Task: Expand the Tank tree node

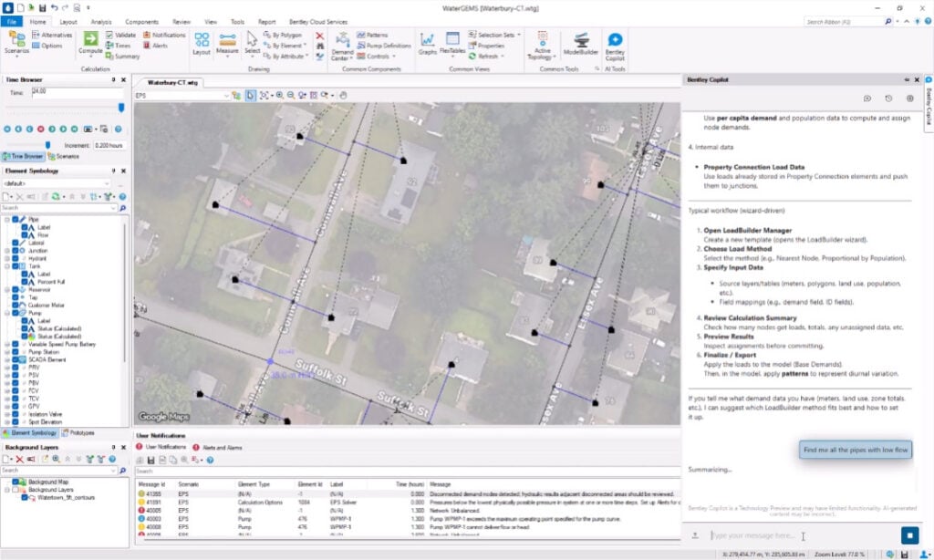Action: coord(7,266)
